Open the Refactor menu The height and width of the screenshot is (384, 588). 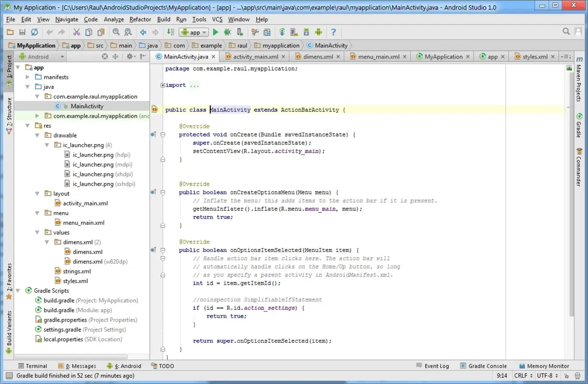(140, 19)
